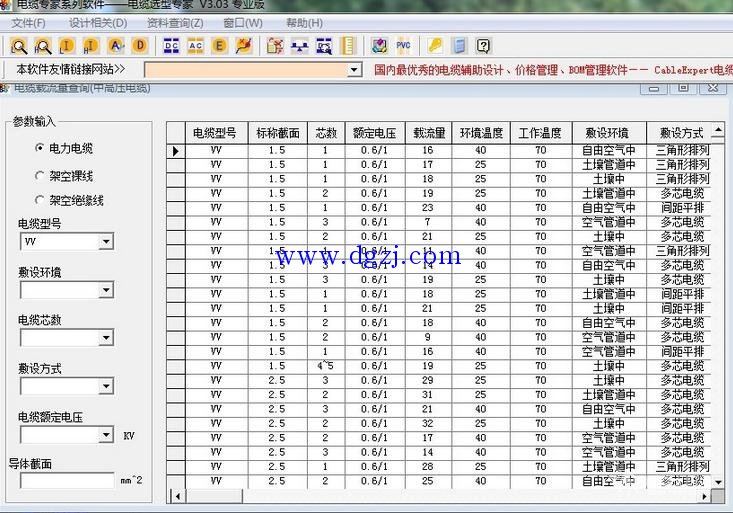Click the round orange D icon
This screenshot has height=513, width=733.
pos(139,46)
